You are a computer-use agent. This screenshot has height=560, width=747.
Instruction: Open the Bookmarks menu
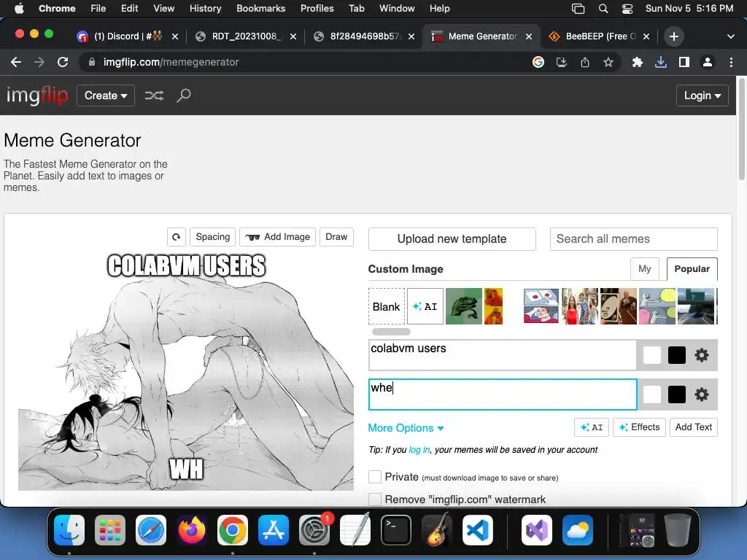[x=260, y=9]
